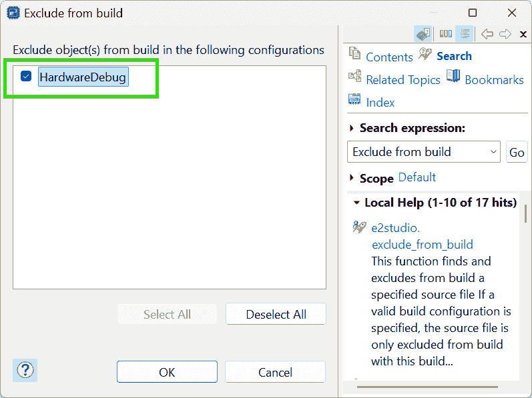Click the Index icon

coord(355,101)
